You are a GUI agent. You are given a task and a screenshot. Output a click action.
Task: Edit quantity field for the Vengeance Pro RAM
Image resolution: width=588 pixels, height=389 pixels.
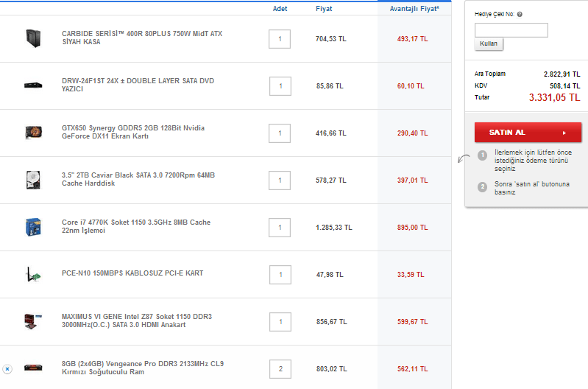point(280,369)
